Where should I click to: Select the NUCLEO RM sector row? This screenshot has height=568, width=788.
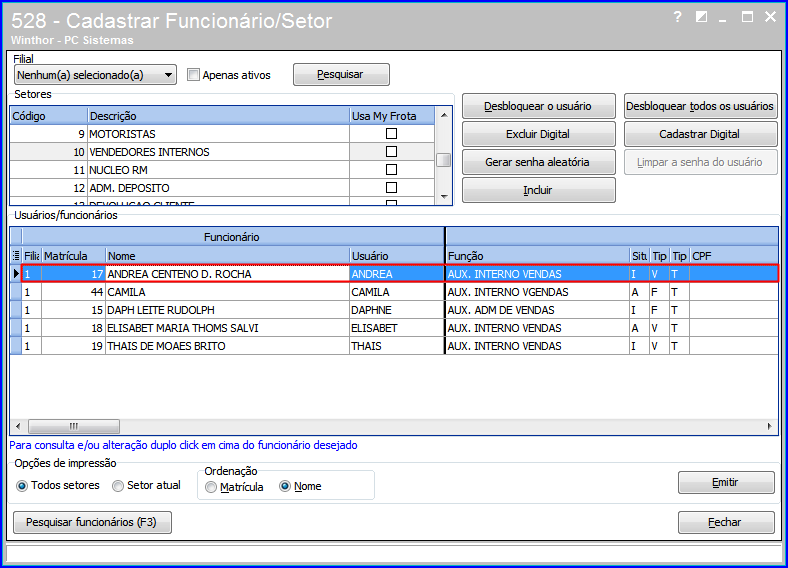point(222,170)
